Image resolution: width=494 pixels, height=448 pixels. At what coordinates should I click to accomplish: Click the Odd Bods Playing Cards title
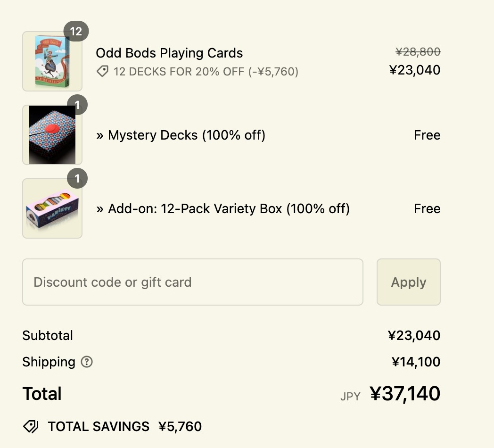(170, 53)
